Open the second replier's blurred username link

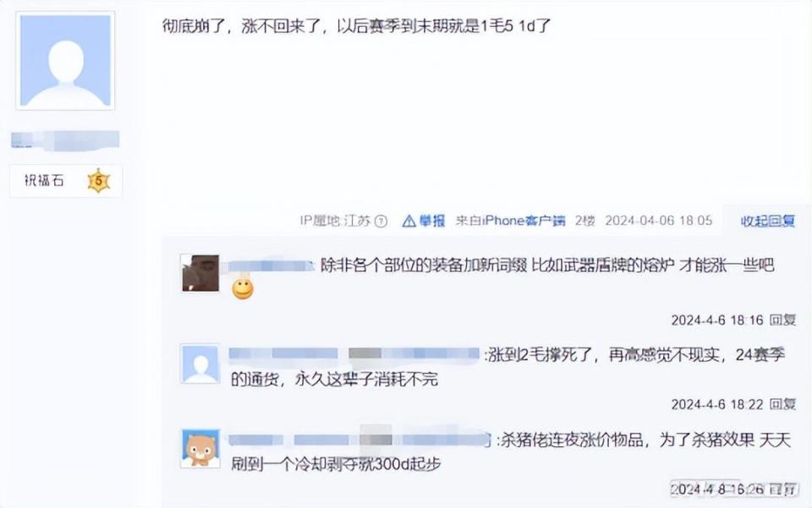tap(354, 354)
